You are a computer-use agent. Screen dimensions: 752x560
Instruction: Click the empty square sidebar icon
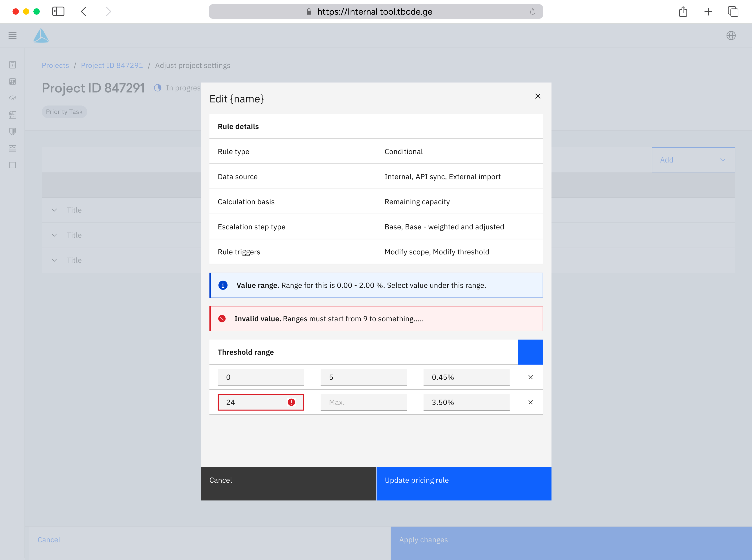pyautogui.click(x=12, y=165)
